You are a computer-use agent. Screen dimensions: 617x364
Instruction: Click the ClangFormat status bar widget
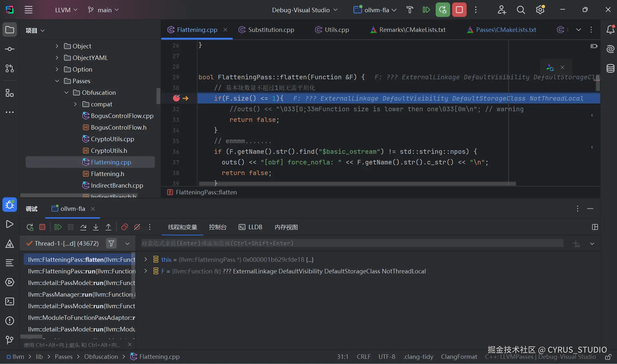(459, 357)
